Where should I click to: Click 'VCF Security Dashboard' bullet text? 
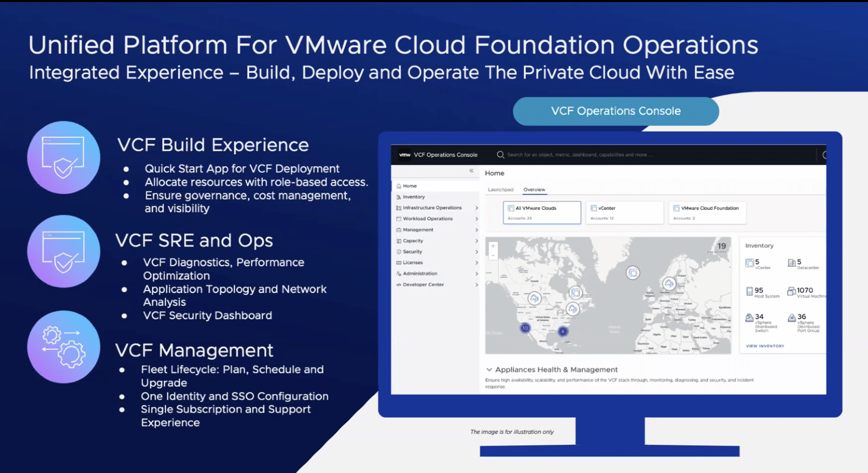207,316
